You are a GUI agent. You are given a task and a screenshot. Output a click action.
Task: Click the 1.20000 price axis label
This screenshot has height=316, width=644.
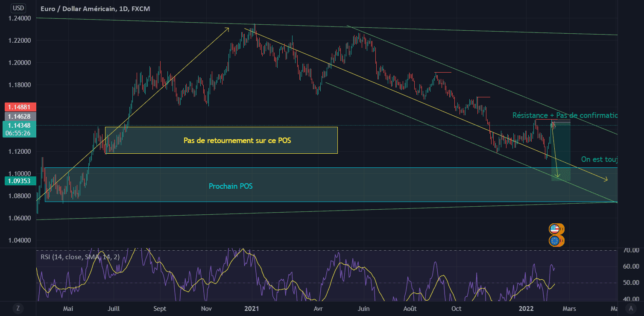pos(19,63)
